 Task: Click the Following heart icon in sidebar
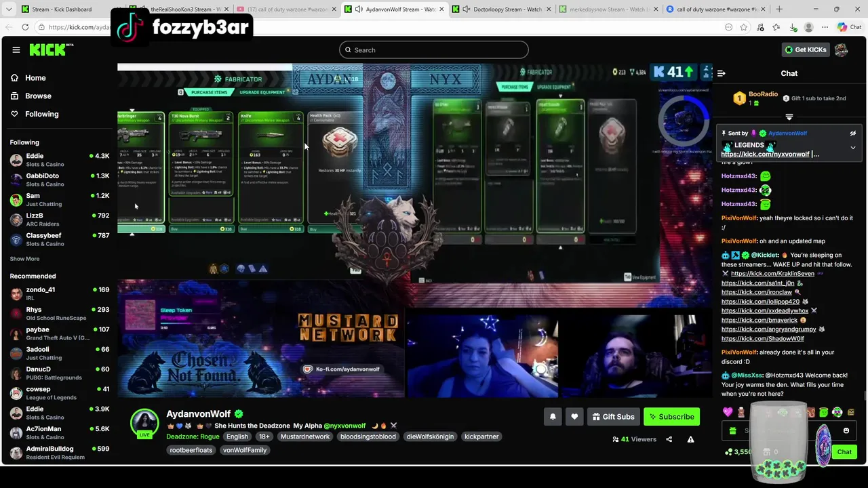(x=14, y=114)
